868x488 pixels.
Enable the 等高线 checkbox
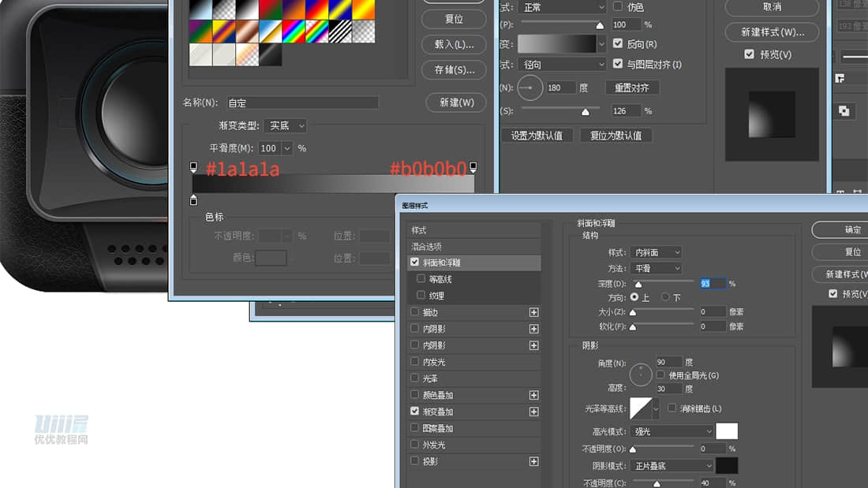pyautogui.click(x=421, y=279)
